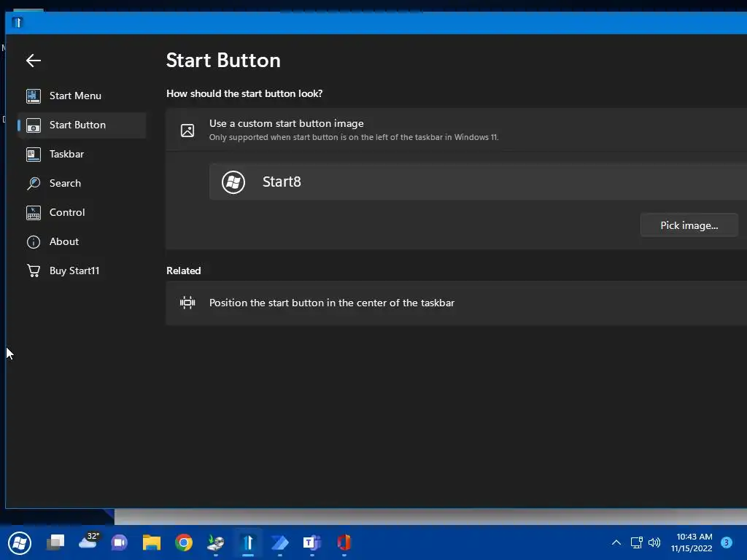747x560 pixels.
Task: Go back using the back arrow
Action: tap(34, 61)
